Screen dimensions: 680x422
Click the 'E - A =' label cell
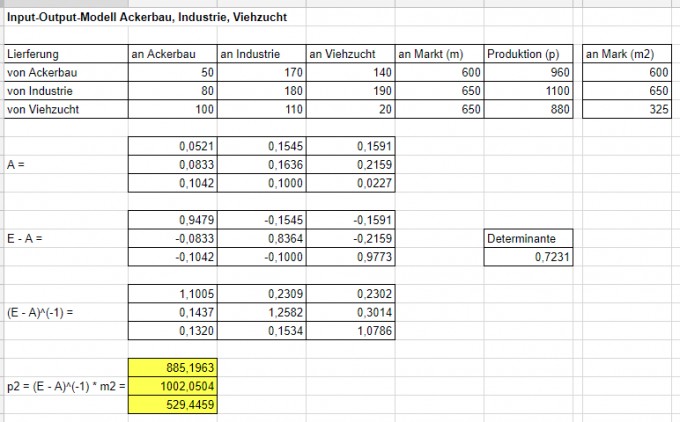(x=66, y=239)
